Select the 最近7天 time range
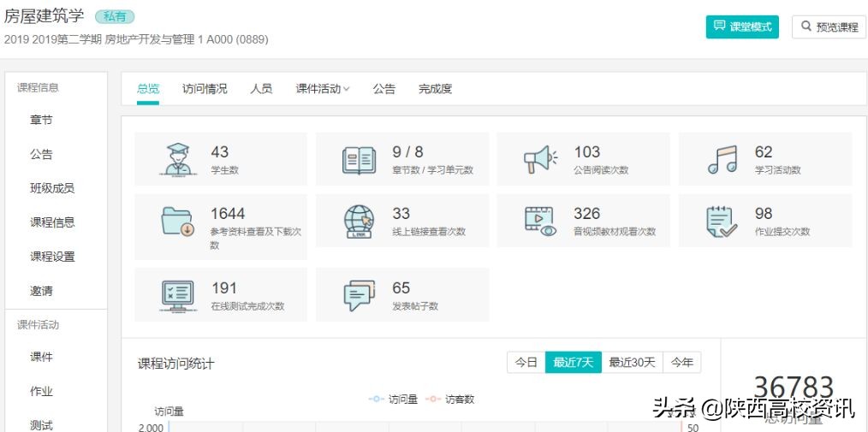Screen dimensions: 868x432 tap(573, 363)
